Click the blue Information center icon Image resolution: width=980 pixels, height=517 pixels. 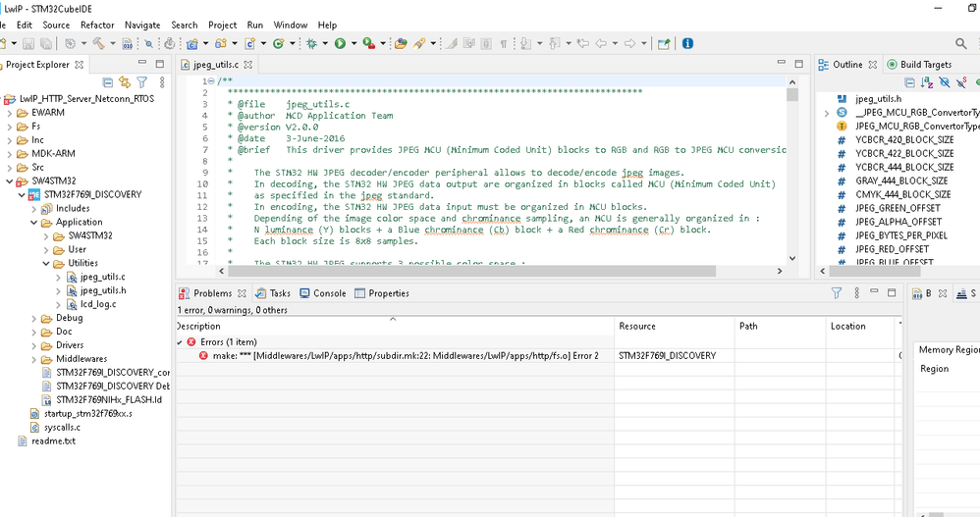pos(687,44)
